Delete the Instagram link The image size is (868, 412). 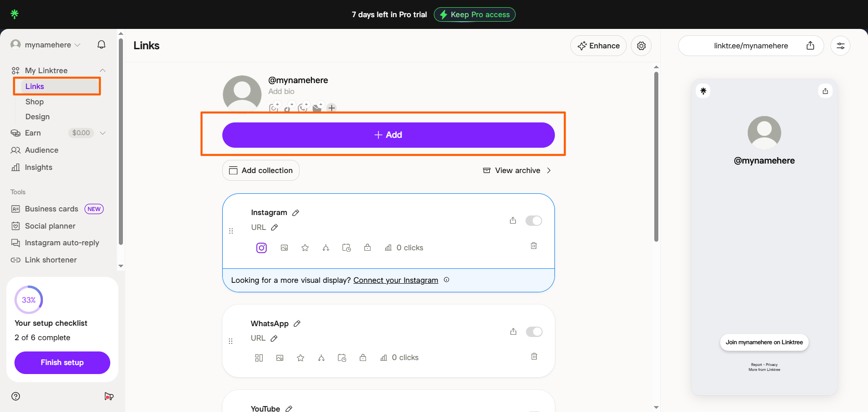point(534,246)
